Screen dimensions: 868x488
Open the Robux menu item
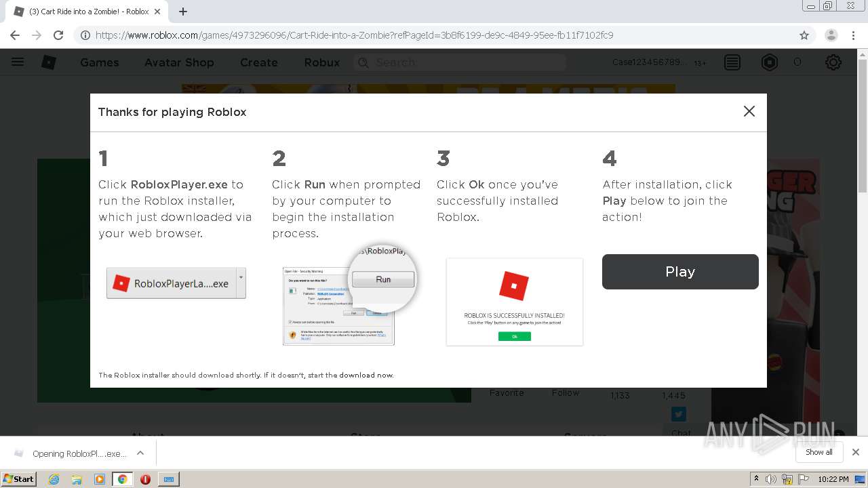(x=322, y=62)
